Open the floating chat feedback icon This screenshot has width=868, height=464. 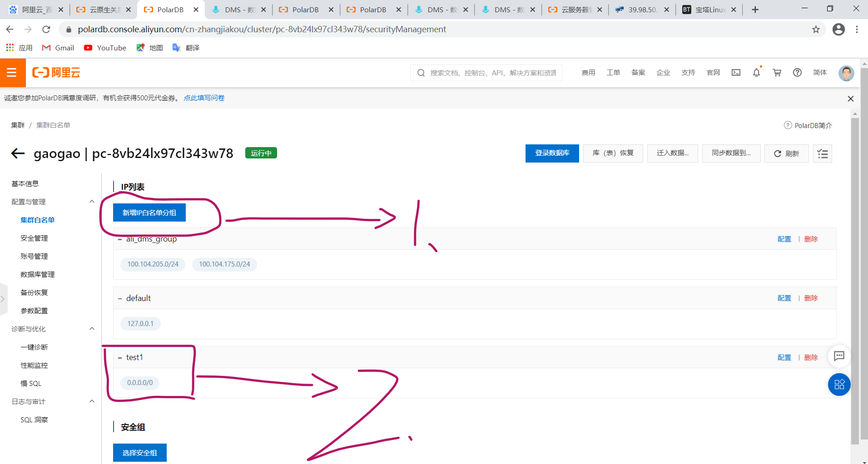coord(839,356)
